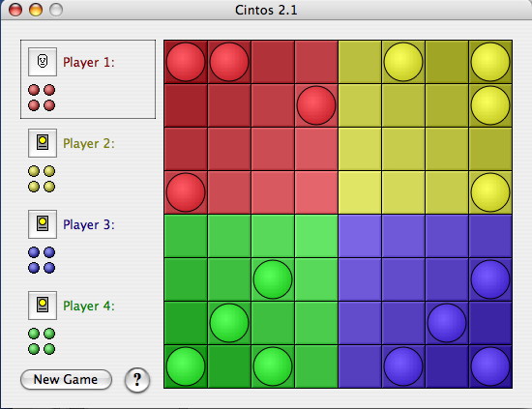
Task: Select the green piece in the bottom-left corner
Action: [x=186, y=366]
